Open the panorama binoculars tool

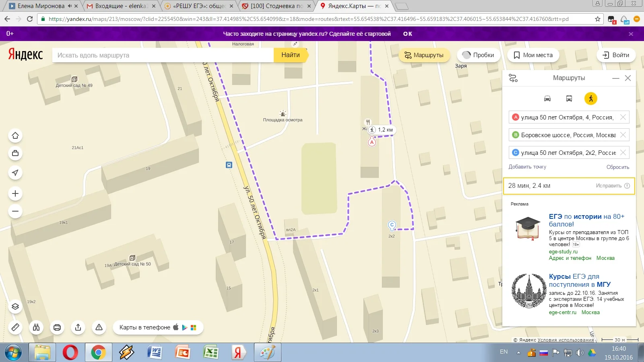click(36, 327)
